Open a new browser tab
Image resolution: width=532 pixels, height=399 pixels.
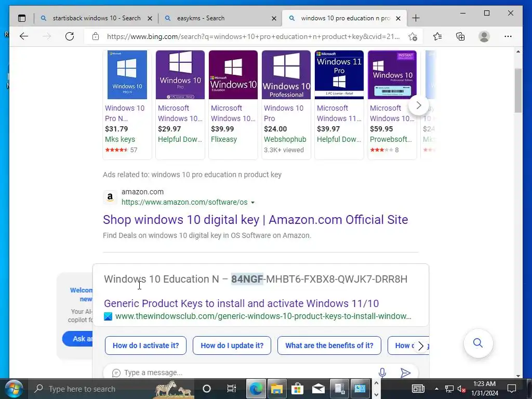(416, 18)
